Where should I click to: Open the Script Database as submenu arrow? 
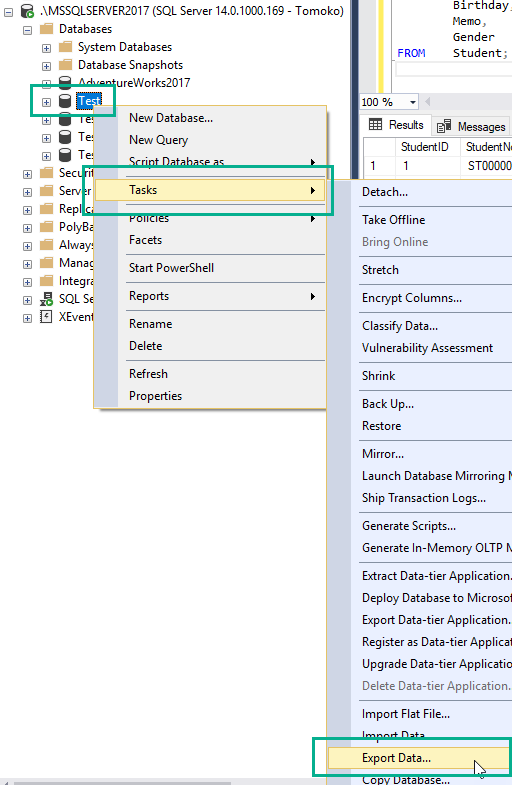pos(313,162)
